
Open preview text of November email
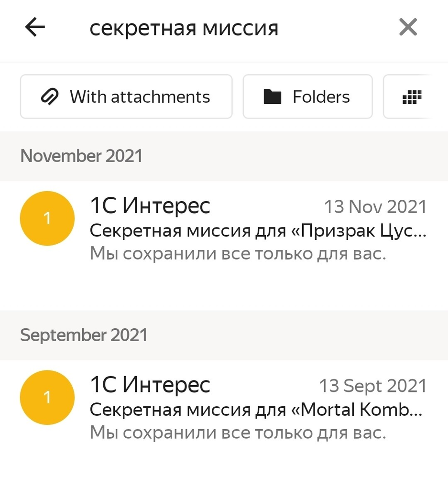click(238, 254)
